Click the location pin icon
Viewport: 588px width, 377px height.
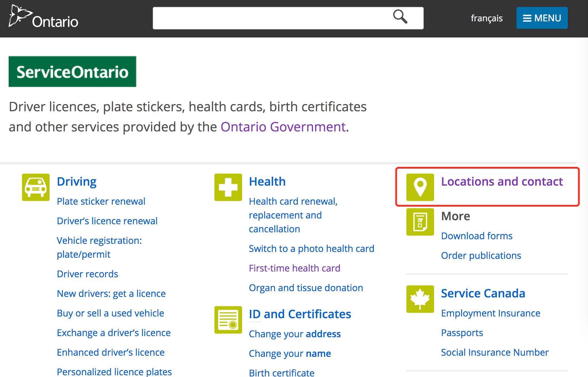click(420, 187)
